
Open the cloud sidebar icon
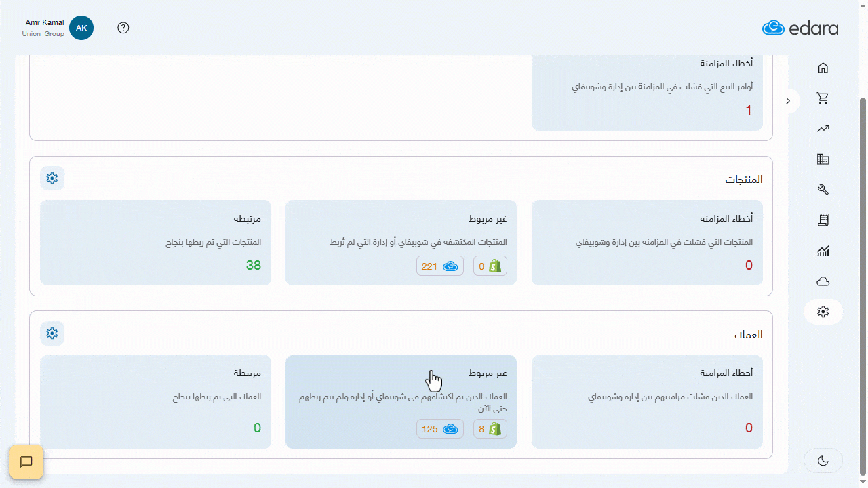coord(823,281)
